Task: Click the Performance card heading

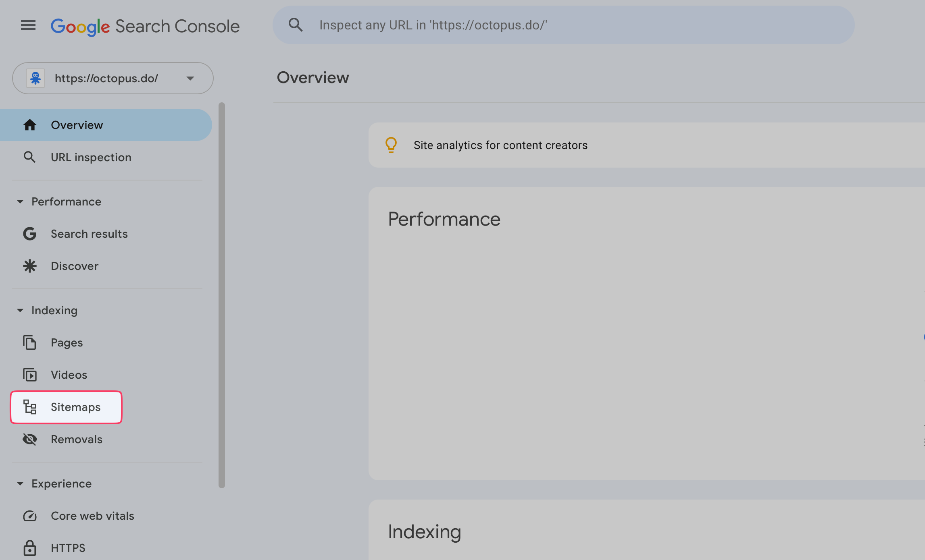Action: tap(444, 219)
